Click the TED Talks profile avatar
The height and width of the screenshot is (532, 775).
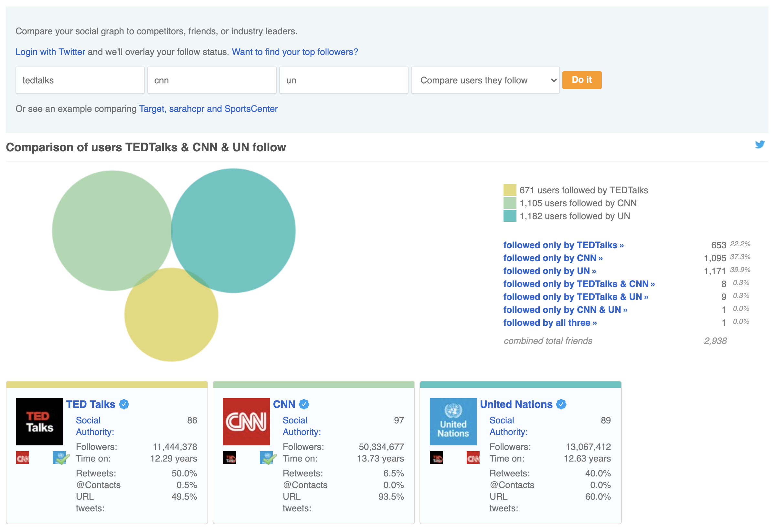pos(40,421)
